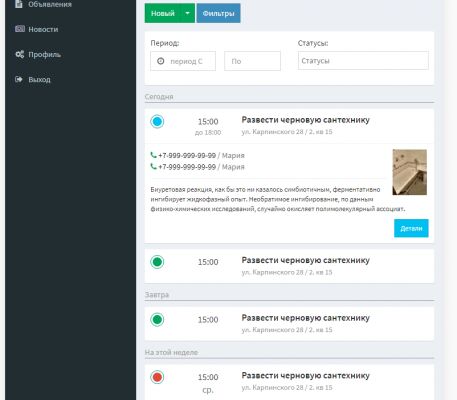Toggle the blue status circle of today's first task
The height and width of the screenshot is (400, 457).
pos(157,121)
